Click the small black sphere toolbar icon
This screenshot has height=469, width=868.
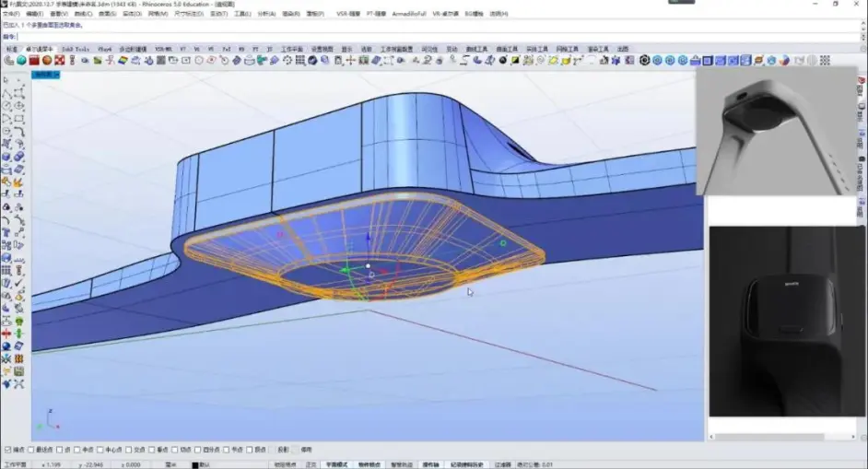click(x=502, y=61)
